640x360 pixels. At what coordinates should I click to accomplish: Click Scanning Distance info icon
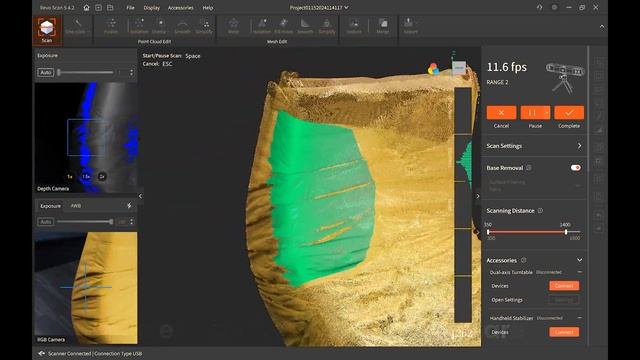(540, 211)
